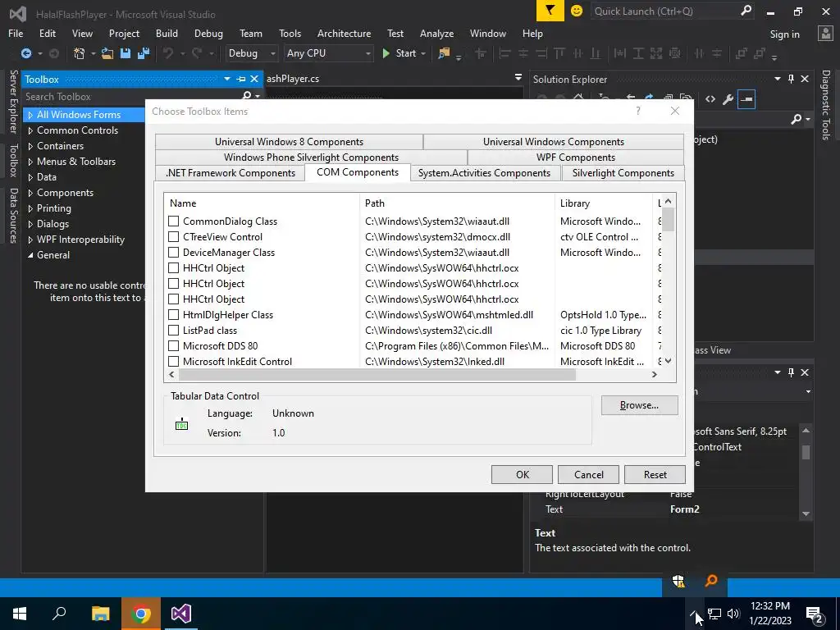Open the Architecture menu
840x630 pixels.
(344, 33)
